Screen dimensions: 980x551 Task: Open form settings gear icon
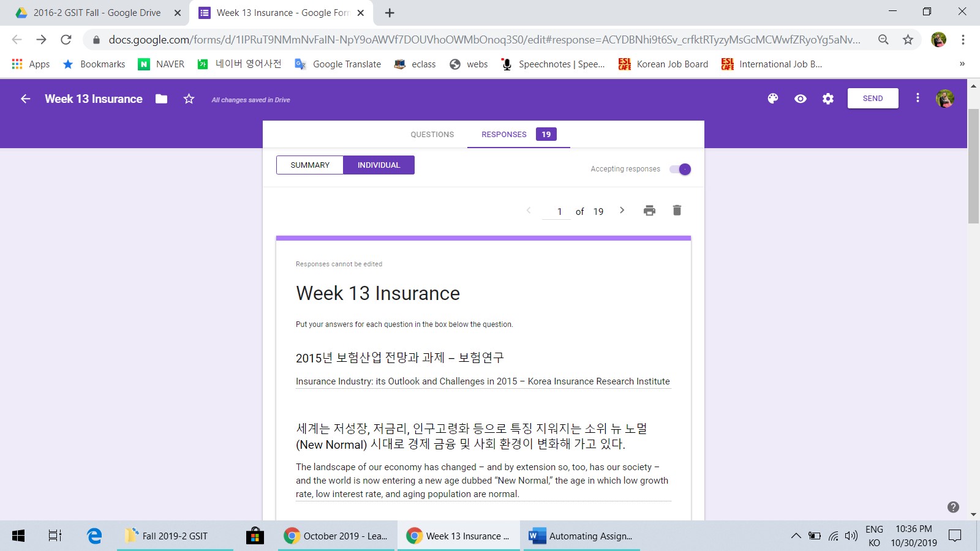[x=828, y=99]
